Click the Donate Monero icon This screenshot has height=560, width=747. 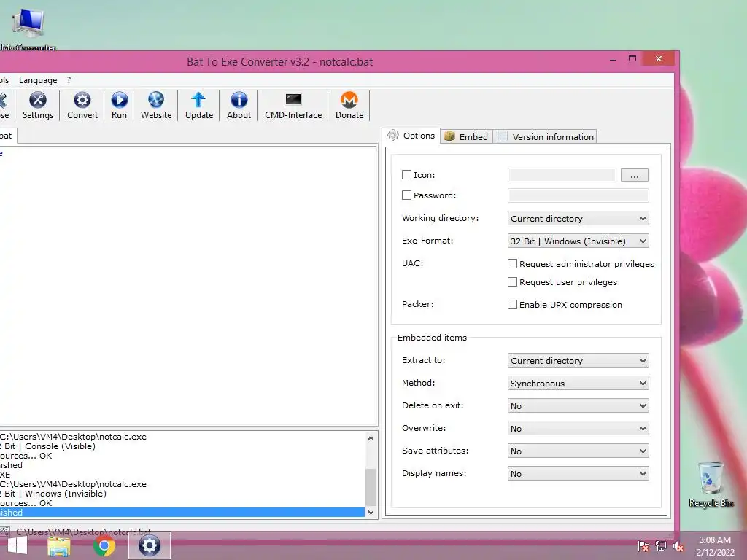tap(349, 105)
